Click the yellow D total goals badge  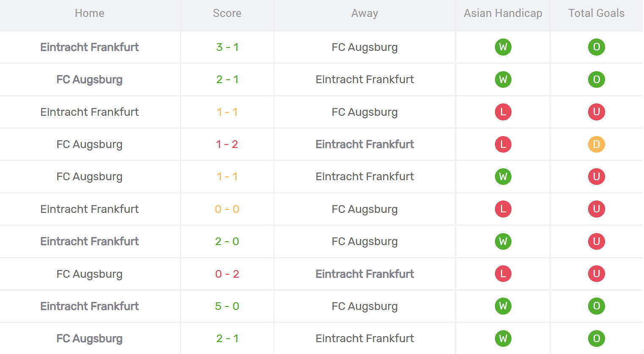(596, 144)
